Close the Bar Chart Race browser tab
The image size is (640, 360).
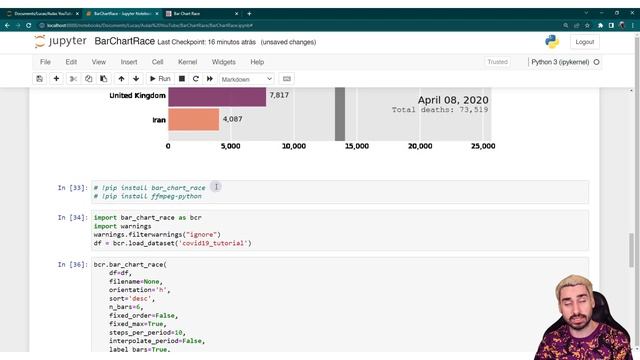point(236,13)
